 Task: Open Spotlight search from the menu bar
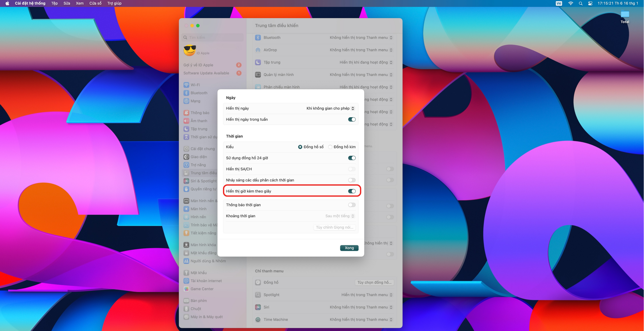click(x=580, y=3)
